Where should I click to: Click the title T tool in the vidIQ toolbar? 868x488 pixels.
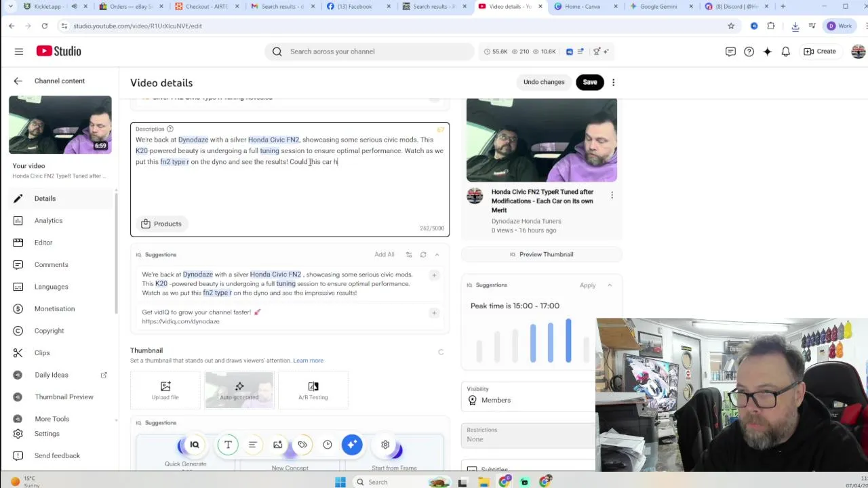click(x=228, y=445)
